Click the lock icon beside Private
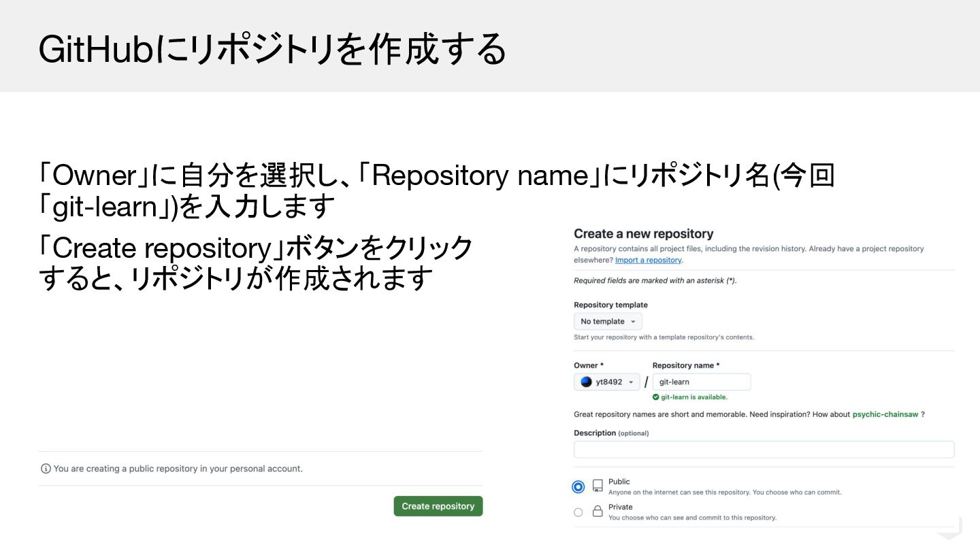Screen dimensions: 980x551 (598, 512)
